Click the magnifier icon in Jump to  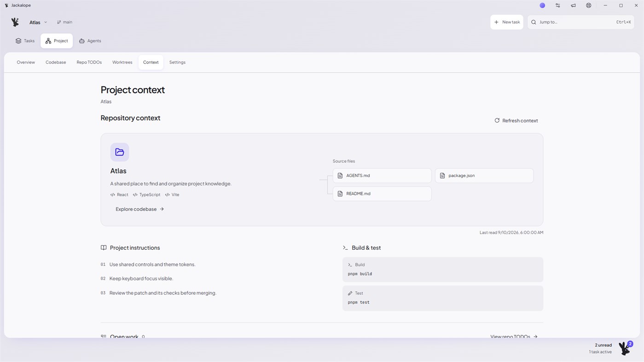(x=534, y=22)
